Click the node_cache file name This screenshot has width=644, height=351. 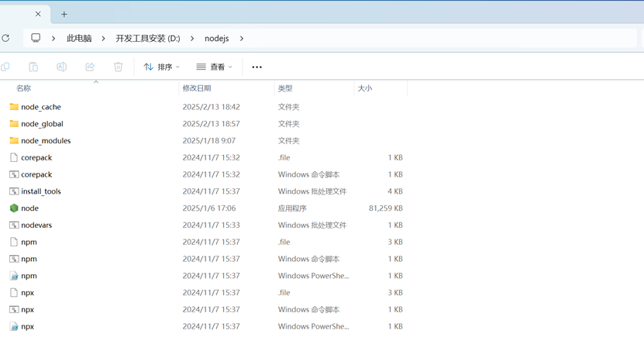point(41,107)
